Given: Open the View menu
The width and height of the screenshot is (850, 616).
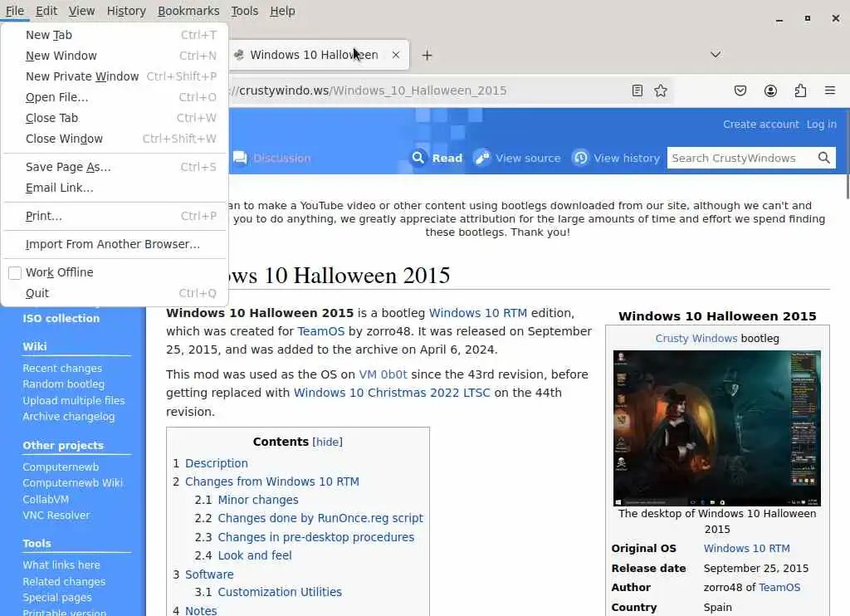Looking at the screenshot, I should click(82, 11).
